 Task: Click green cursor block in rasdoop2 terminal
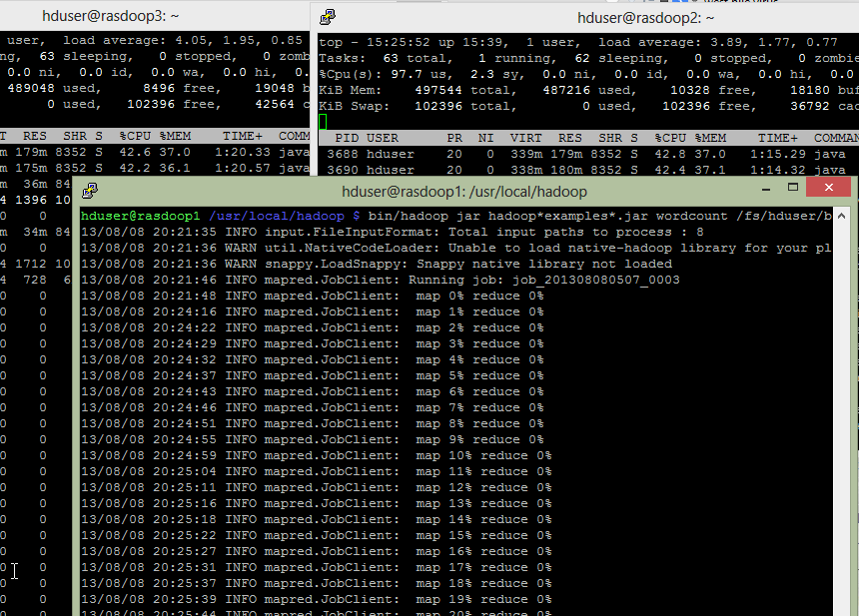[x=323, y=122]
